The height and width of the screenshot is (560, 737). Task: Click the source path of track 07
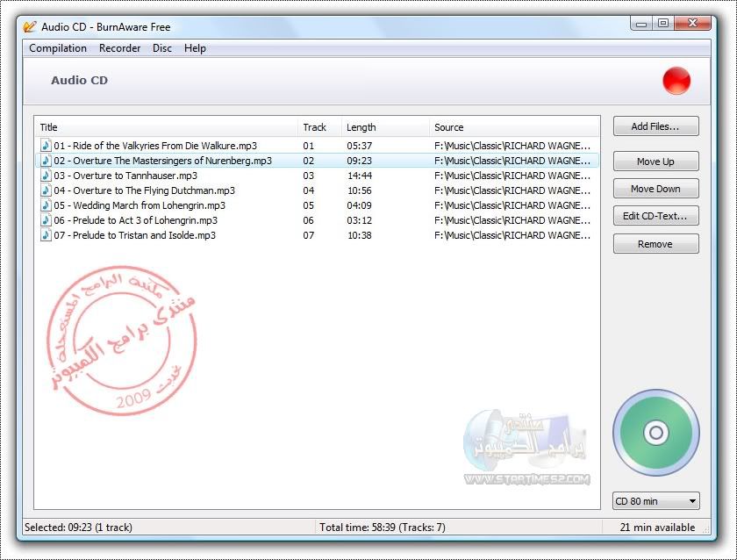click(x=512, y=235)
